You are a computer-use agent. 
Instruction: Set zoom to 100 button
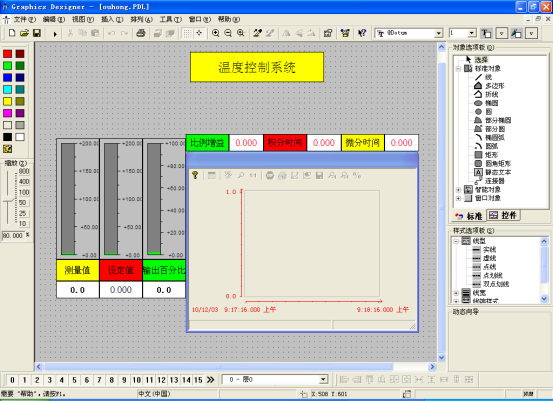[x=24, y=192]
